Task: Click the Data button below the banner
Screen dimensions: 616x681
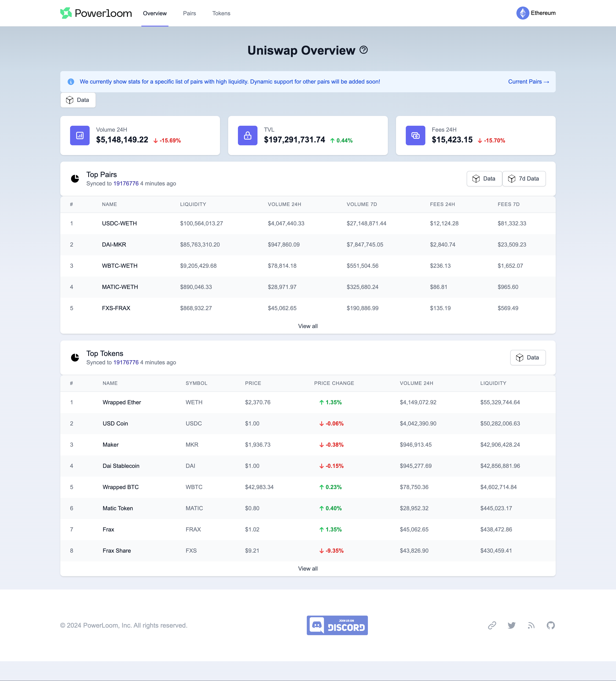Action: coord(78,100)
